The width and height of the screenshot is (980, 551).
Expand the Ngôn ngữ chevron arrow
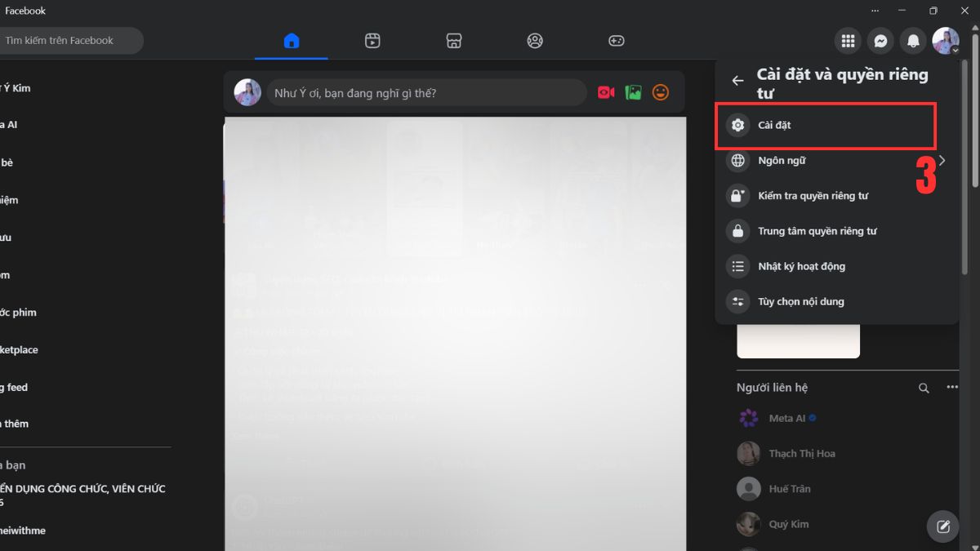[942, 161]
